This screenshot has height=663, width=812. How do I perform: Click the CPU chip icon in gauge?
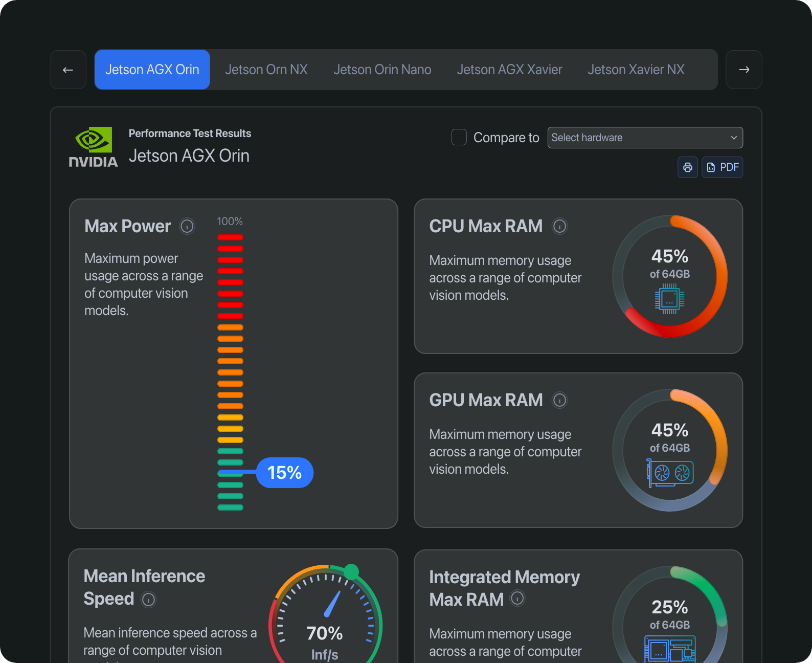669,300
